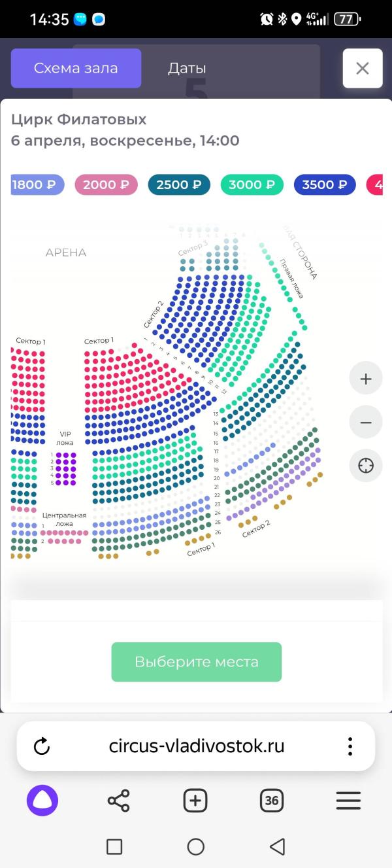Close the seat selection dialog
Viewport: 392px width, 868px height.
coord(363,68)
